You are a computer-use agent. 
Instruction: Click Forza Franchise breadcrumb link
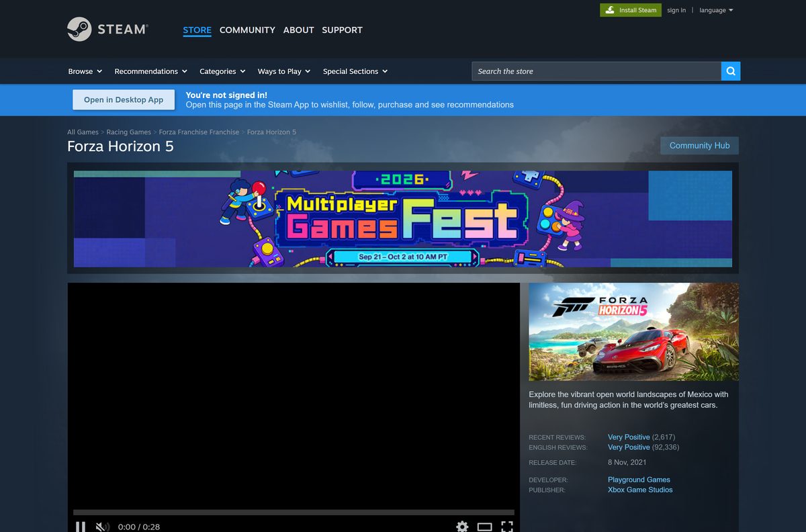pos(199,132)
